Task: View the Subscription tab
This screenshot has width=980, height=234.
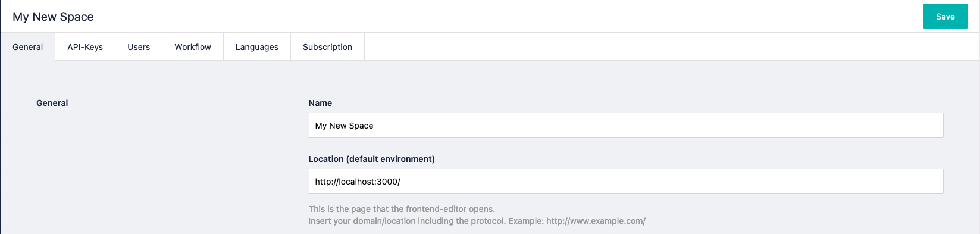Action: (x=327, y=47)
